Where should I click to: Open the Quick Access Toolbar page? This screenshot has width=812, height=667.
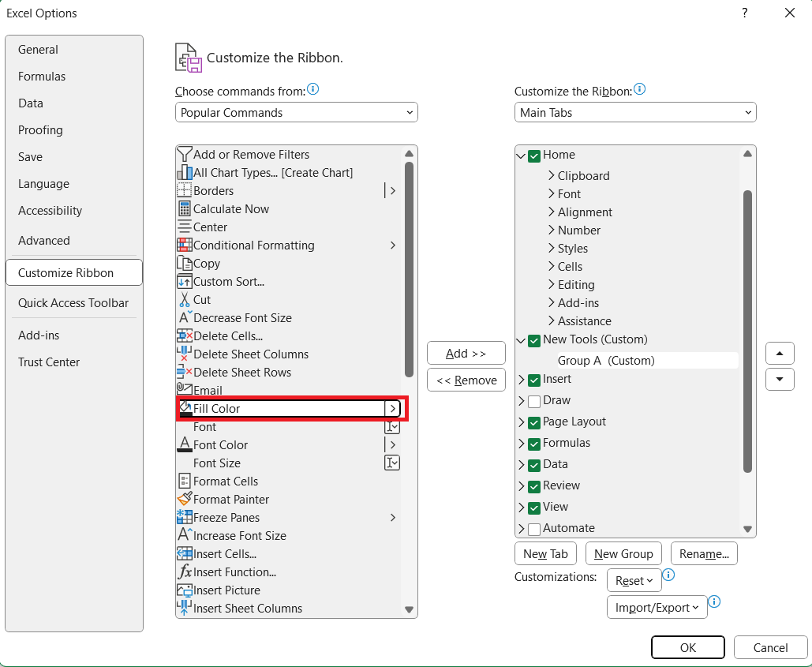(x=73, y=303)
